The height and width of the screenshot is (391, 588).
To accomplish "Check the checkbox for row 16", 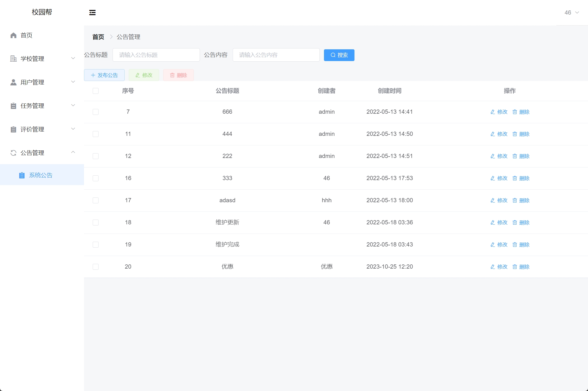I will (95, 178).
